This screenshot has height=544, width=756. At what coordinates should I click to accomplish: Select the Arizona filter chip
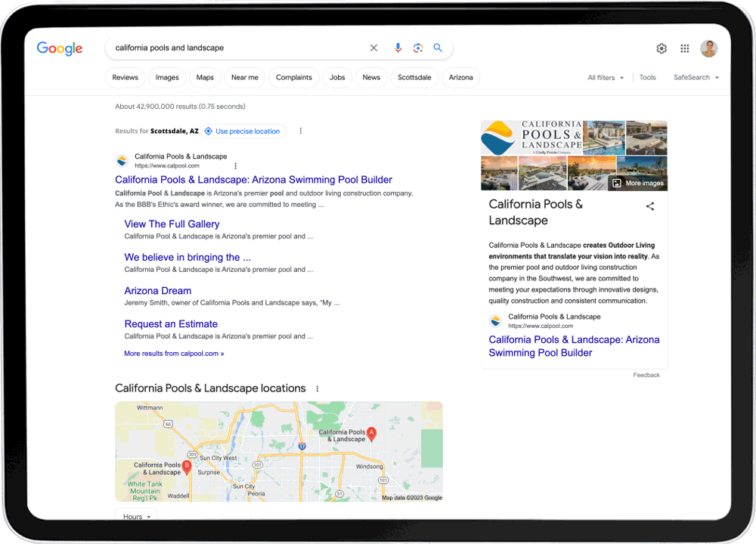click(461, 78)
